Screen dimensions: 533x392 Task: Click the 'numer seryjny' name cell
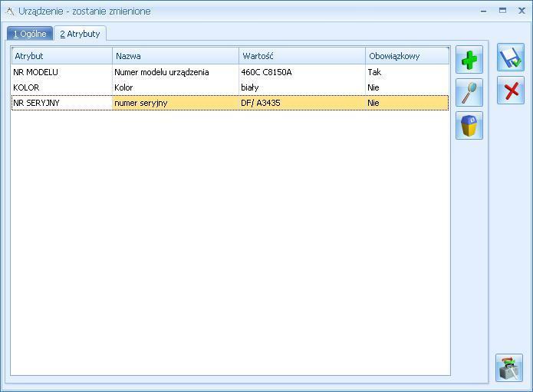click(x=176, y=103)
